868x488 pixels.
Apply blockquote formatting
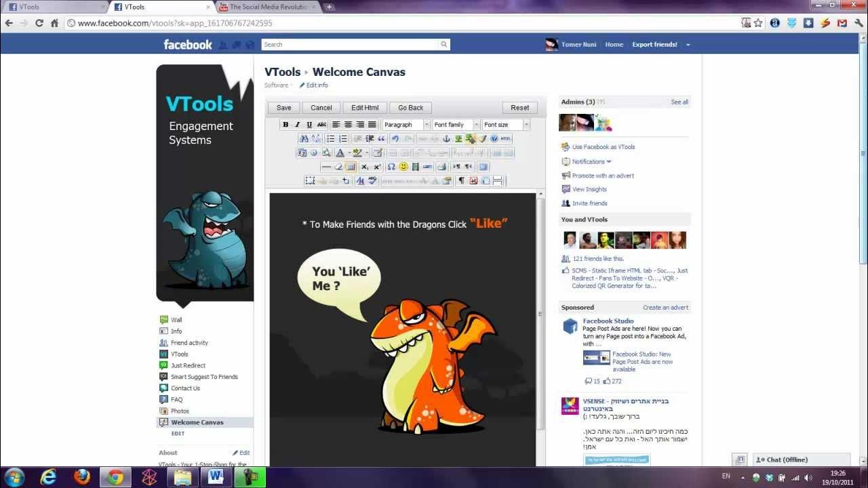click(x=381, y=138)
